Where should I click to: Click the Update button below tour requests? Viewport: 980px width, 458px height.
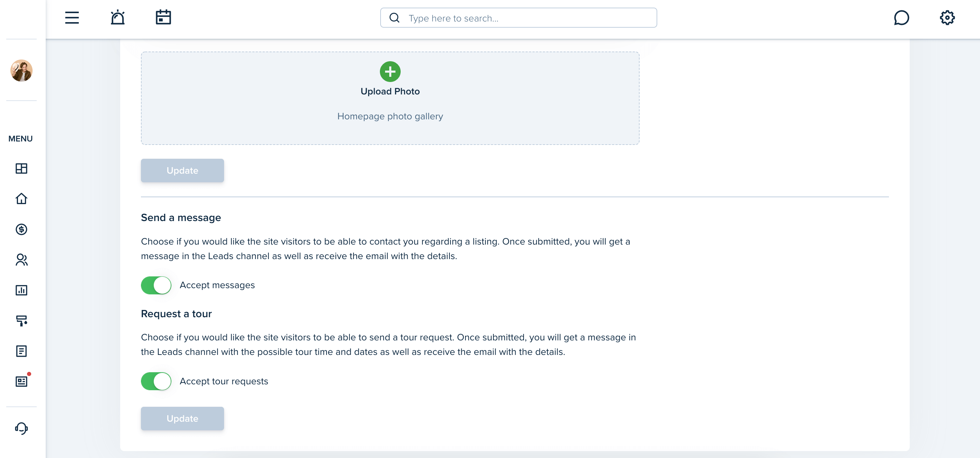(182, 419)
